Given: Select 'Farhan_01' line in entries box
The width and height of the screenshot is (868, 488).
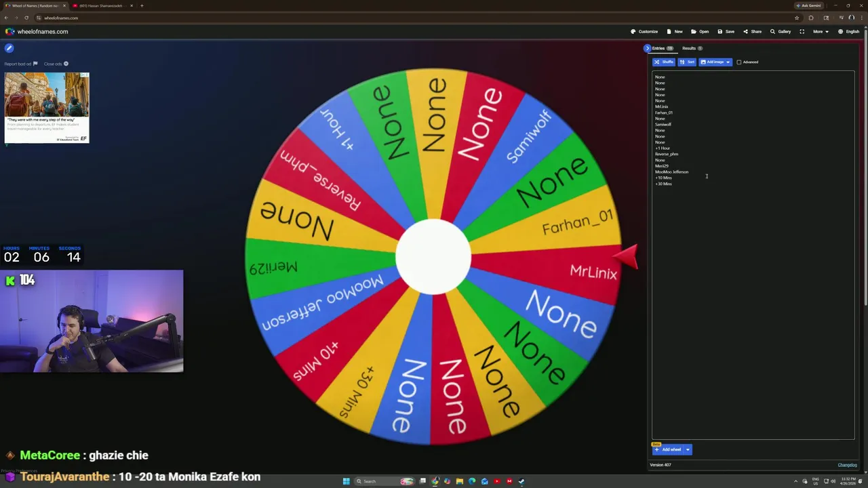Looking at the screenshot, I should (x=664, y=113).
